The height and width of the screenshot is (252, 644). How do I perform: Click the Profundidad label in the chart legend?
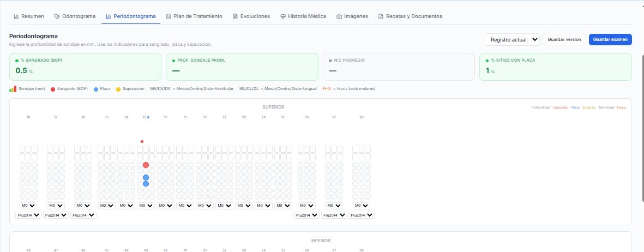click(x=541, y=107)
